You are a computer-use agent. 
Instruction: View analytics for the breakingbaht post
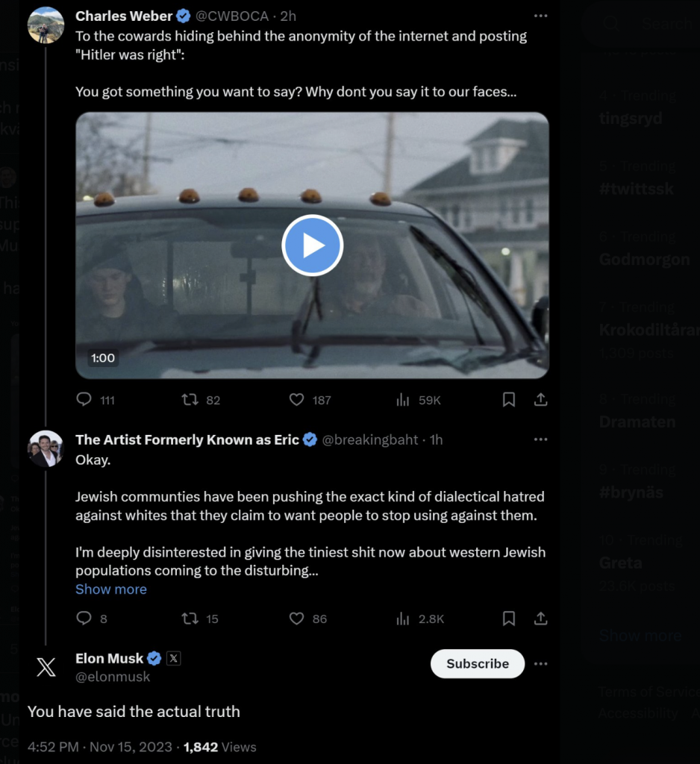tap(403, 619)
